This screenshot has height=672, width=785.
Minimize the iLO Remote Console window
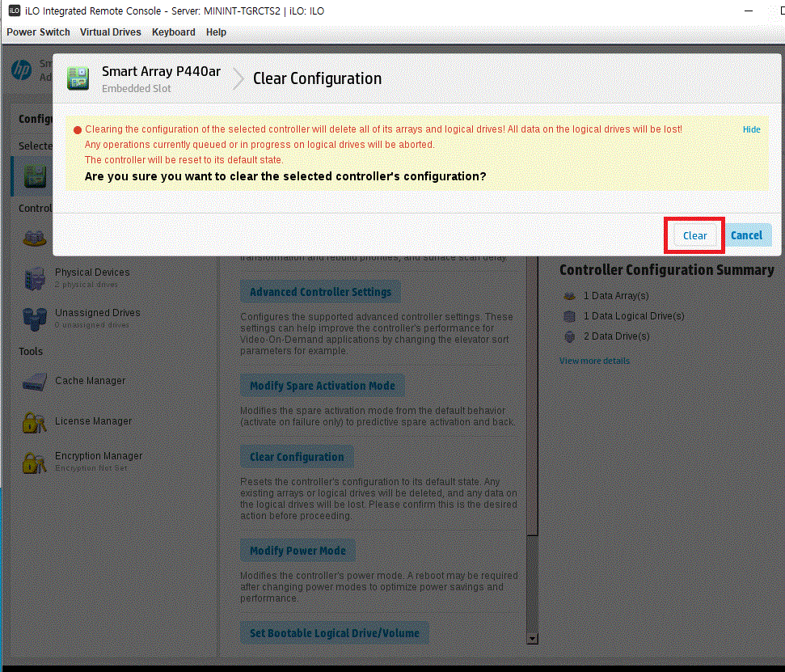[749, 11]
